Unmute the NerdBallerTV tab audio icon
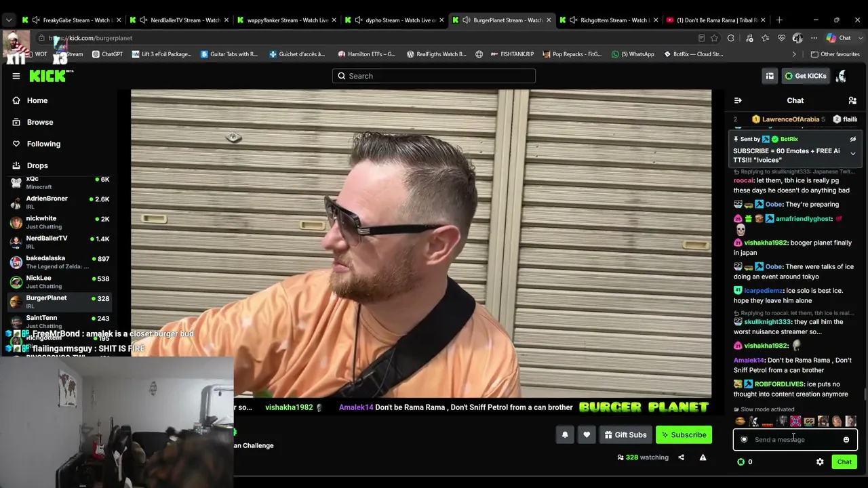868x488 pixels. pos(144,20)
